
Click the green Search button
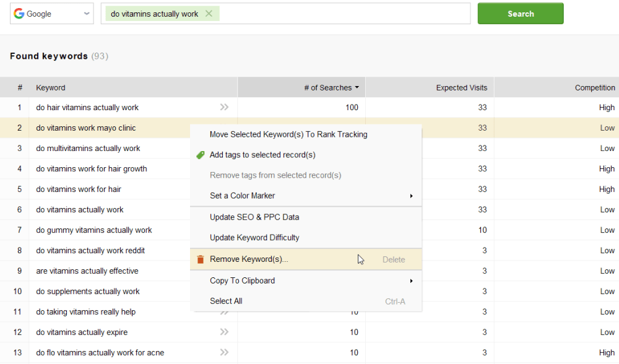(521, 14)
